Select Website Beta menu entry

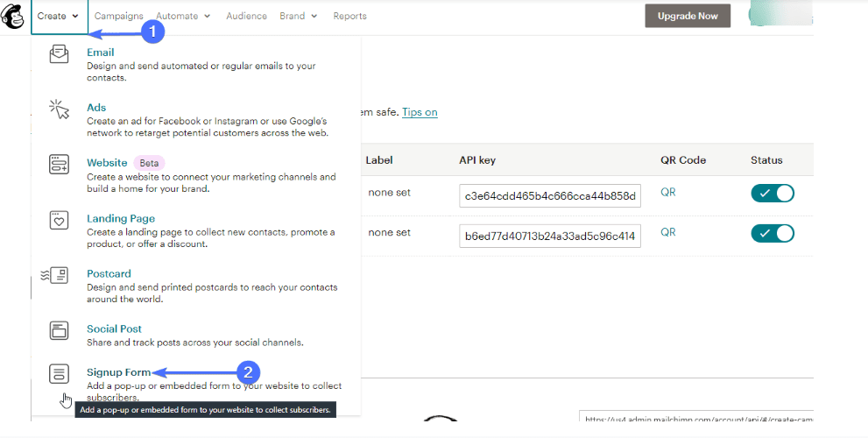pos(107,163)
